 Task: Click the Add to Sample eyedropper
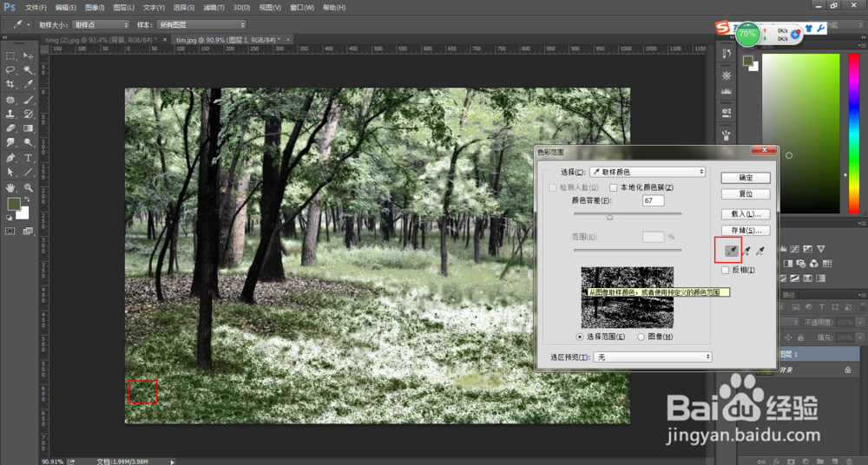click(746, 252)
